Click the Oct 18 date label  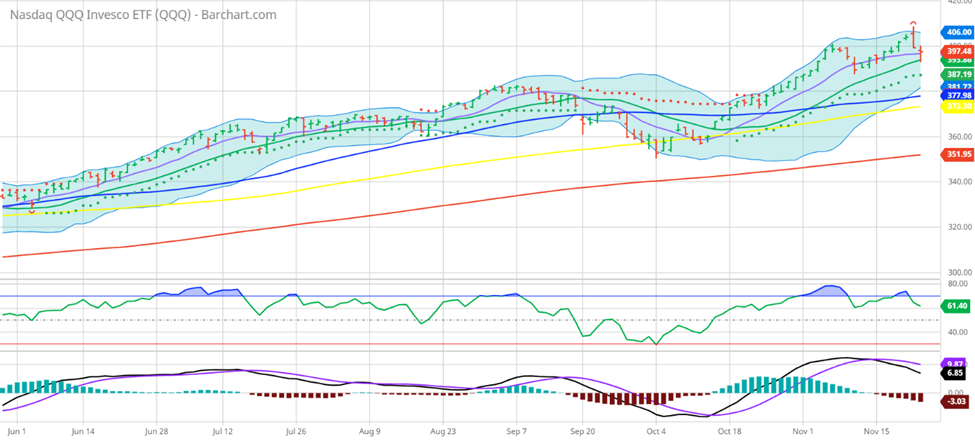[x=729, y=430]
